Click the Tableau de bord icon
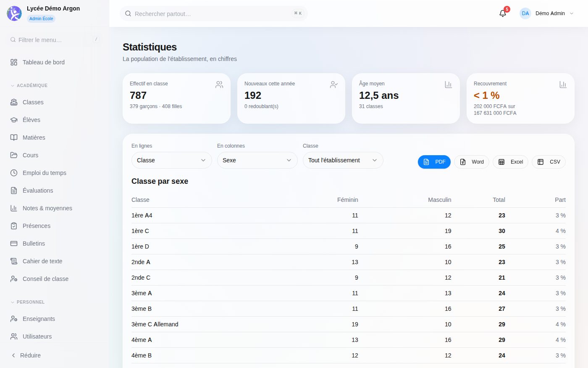The width and height of the screenshot is (588, 368). [x=14, y=62]
